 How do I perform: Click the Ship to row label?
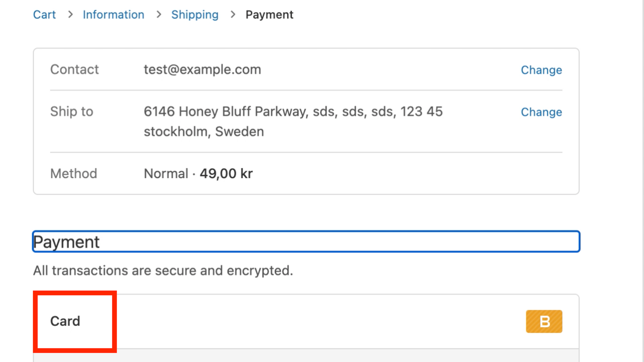coord(72,111)
